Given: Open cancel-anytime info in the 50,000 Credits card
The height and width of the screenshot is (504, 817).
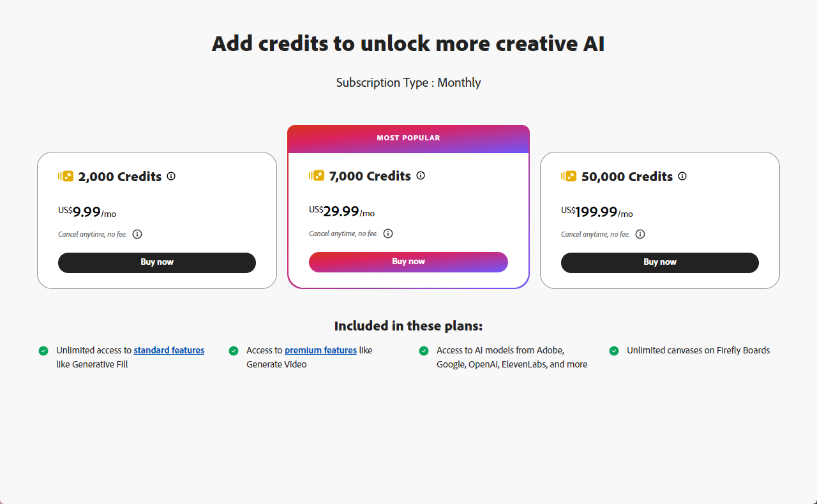Looking at the screenshot, I should pyautogui.click(x=640, y=234).
